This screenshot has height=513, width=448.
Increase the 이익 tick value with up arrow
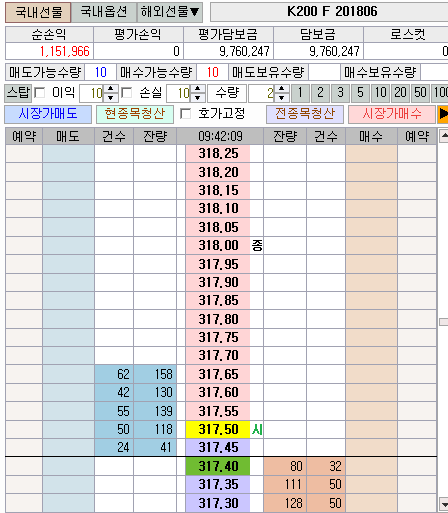tap(111, 89)
